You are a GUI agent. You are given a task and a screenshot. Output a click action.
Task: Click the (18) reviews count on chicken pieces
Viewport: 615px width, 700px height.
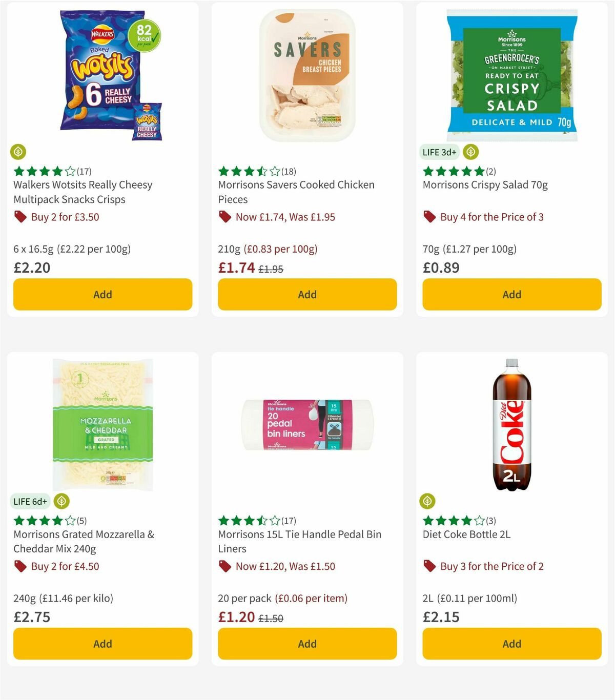tap(288, 171)
